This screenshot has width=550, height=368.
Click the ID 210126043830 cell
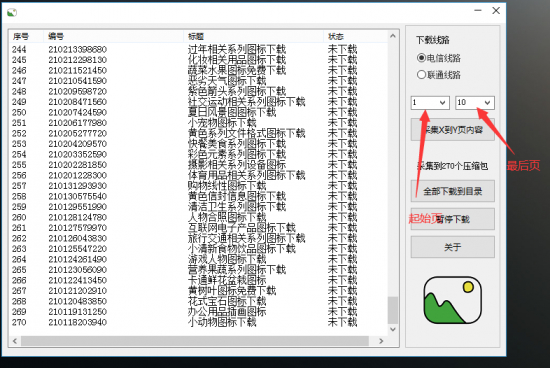click(x=78, y=239)
